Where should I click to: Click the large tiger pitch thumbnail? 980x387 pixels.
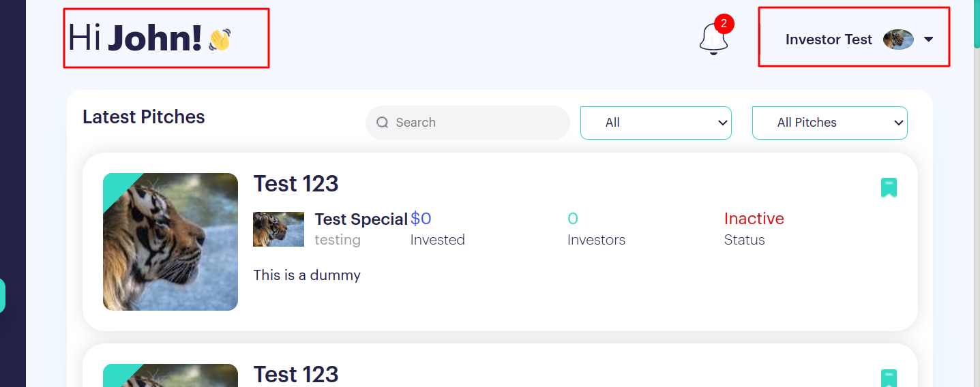pyautogui.click(x=170, y=242)
